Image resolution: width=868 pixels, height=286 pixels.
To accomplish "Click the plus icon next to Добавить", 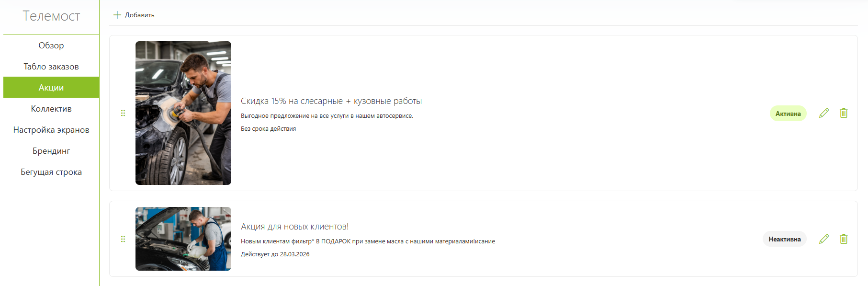I will coord(117,15).
